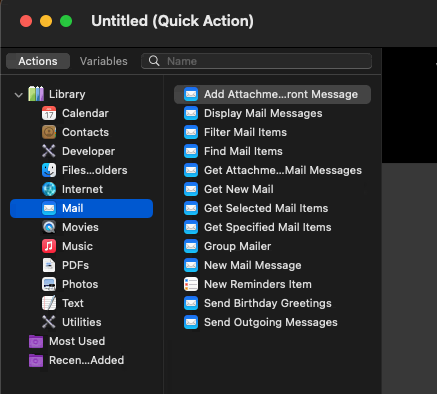This screenshot has height=394, width=437.
Task: Select New Mail Message action
Action: pyautogui.click(x=253, y=265)
